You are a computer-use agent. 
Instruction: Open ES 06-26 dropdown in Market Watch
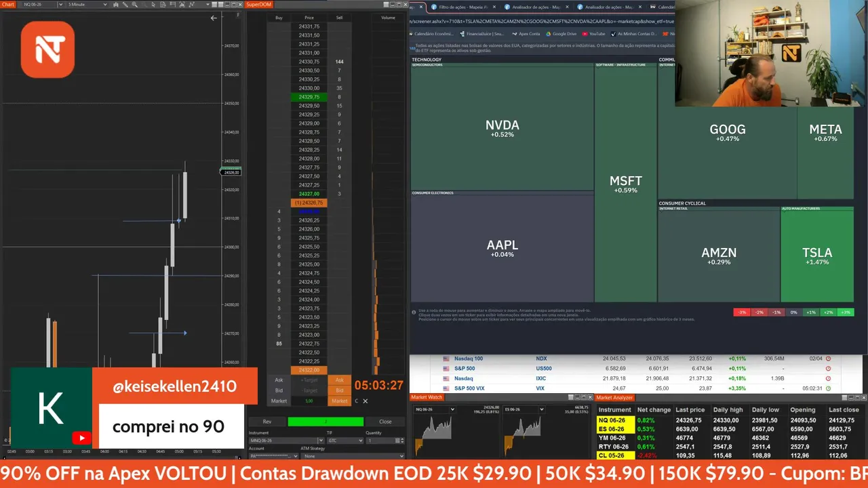541,409
